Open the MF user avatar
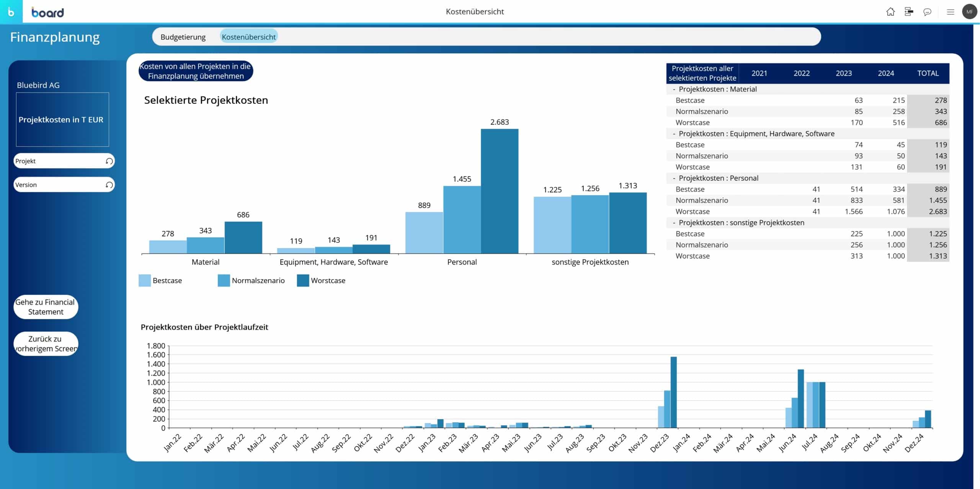This screenshot has height=489, width=980. pyautogui.click(x=970, y=12)
